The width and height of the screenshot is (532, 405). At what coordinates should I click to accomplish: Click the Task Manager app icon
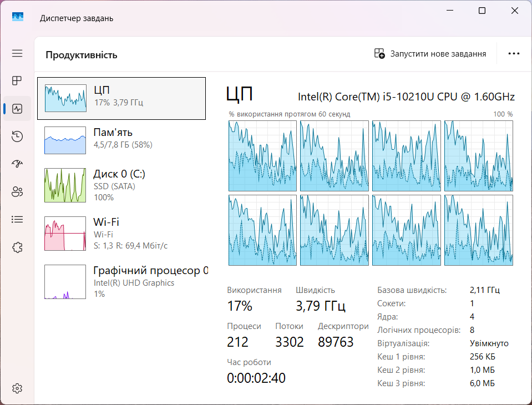18,17
